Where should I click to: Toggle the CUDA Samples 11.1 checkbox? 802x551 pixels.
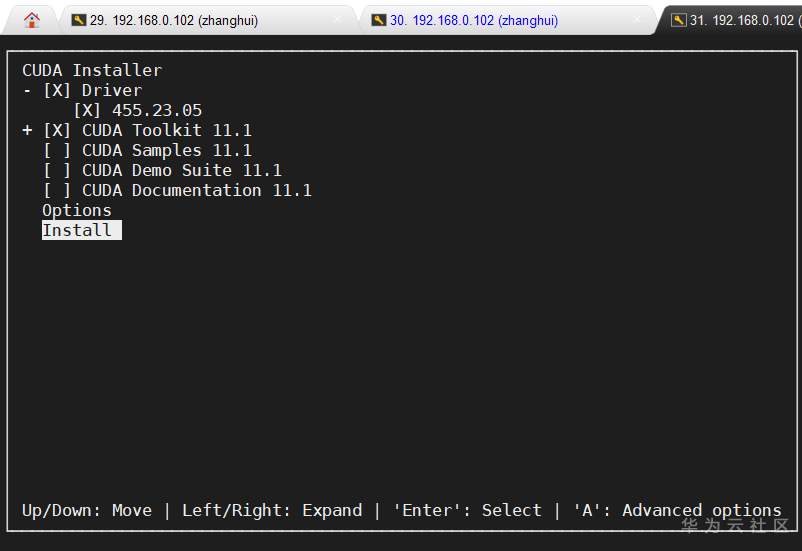click(x=57, y=150)
